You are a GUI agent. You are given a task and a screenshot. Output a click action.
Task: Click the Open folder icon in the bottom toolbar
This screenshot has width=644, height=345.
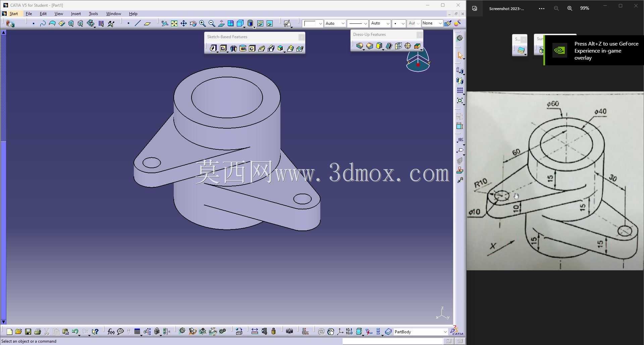click(x=19, y=332)
